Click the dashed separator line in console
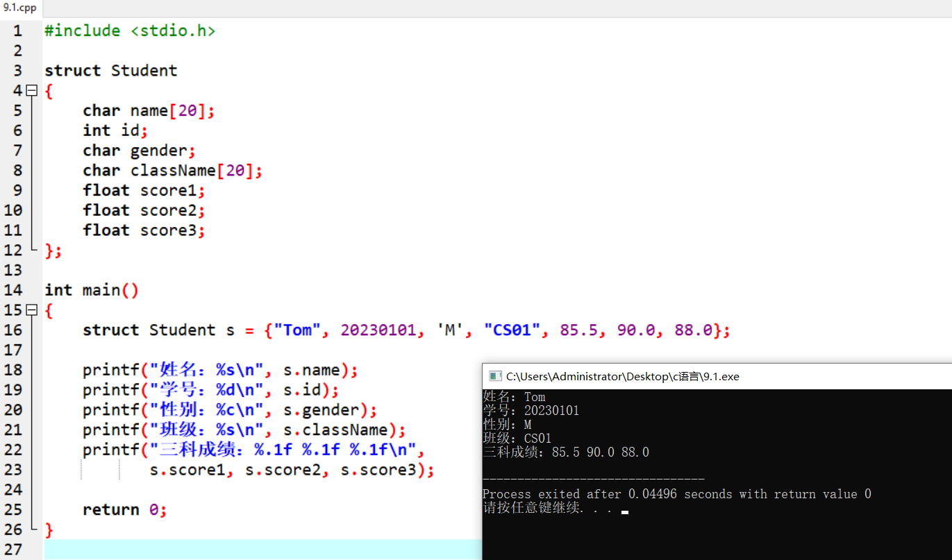Viewport: 952px width, 560px height. 594,480
